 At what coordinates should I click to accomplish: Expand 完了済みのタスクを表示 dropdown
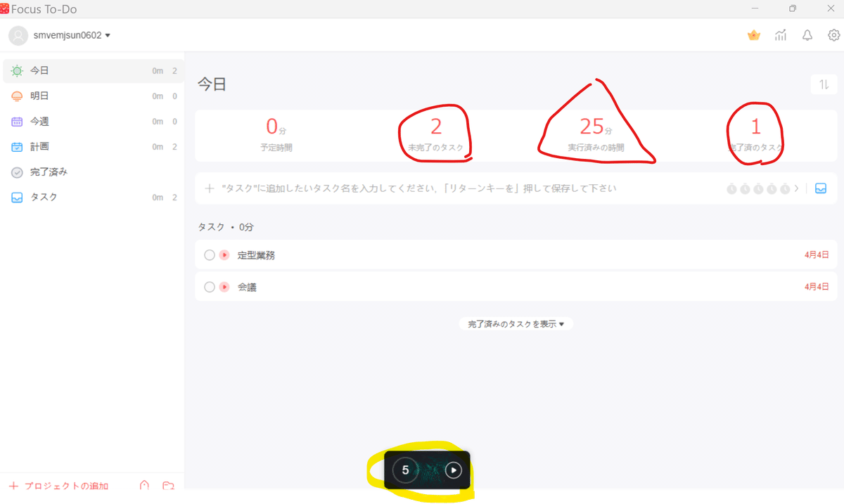click(516, 324)
